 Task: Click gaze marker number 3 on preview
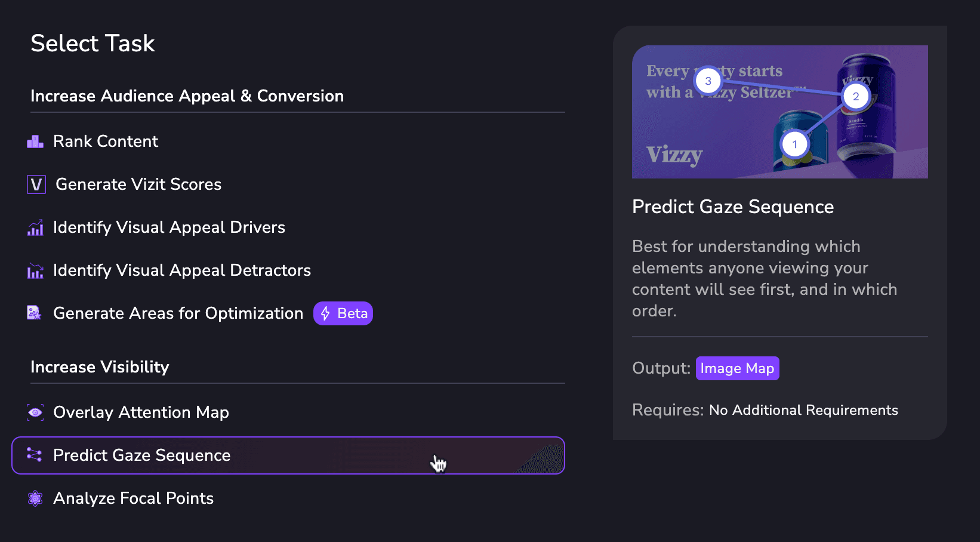coord(708,81)
